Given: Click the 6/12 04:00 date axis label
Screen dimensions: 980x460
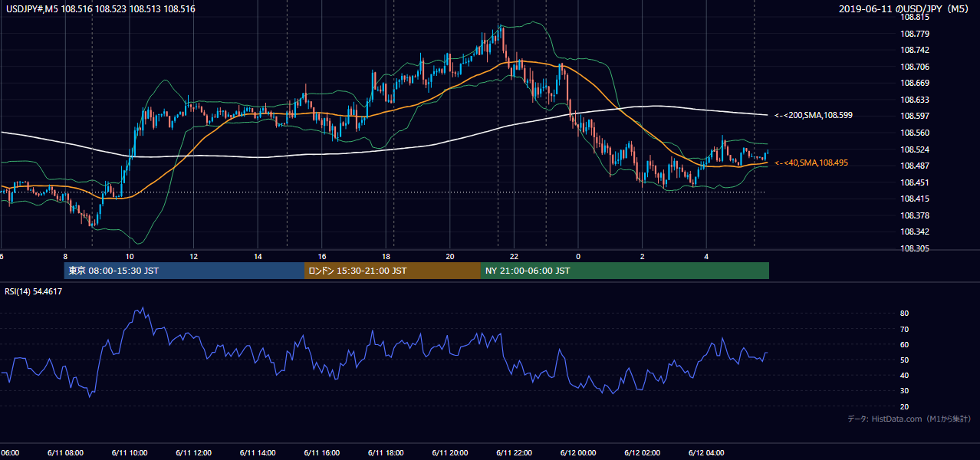Looking at the screenshot, I should point(706,452).
